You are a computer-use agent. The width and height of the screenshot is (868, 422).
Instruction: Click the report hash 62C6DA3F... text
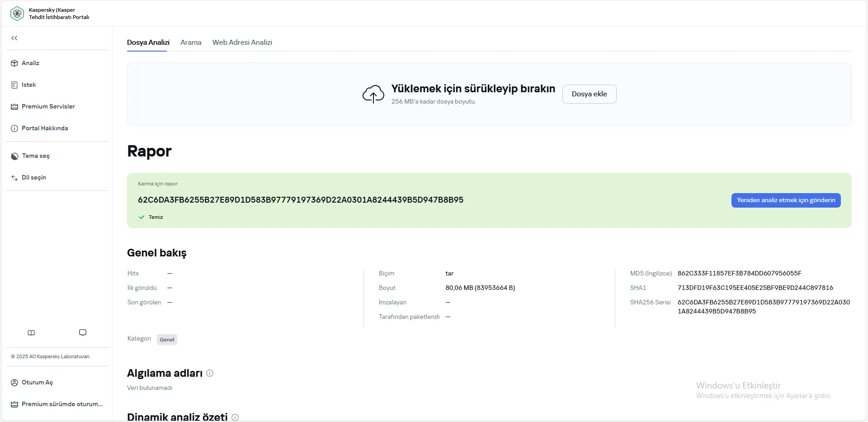(301, 200)
